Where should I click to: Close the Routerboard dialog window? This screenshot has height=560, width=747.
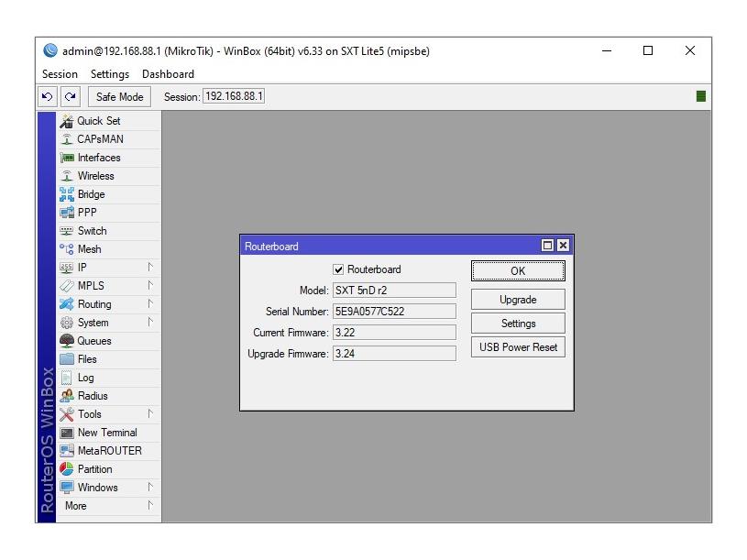pos(563,246)
